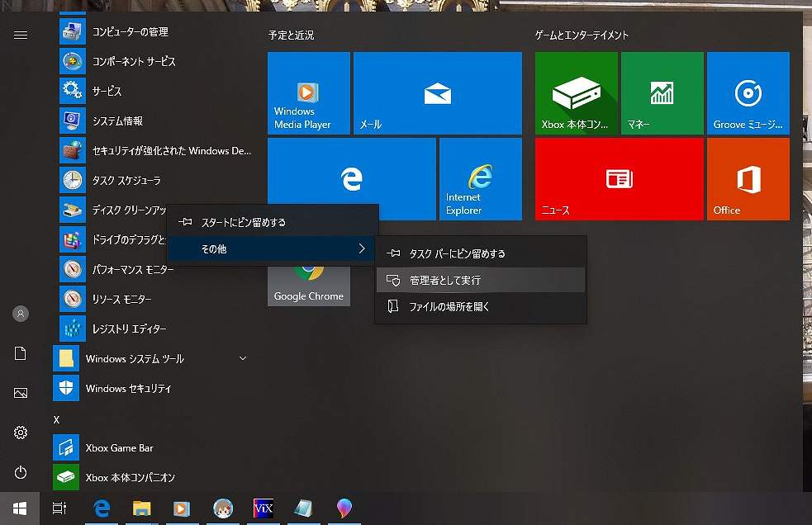Open the メール tile
Viewport: 812px width, 525px height.
tap(438, 93)
